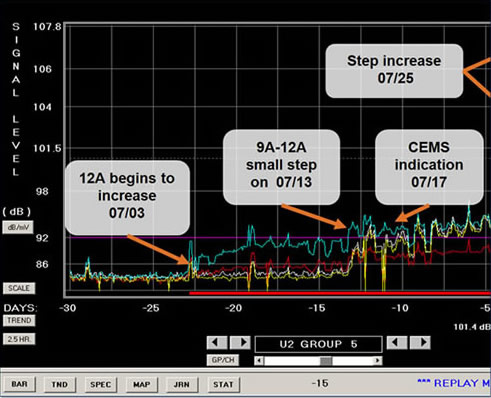Click the -15 value in the bottom status bar
491x398 pixels.
(320, 383)
